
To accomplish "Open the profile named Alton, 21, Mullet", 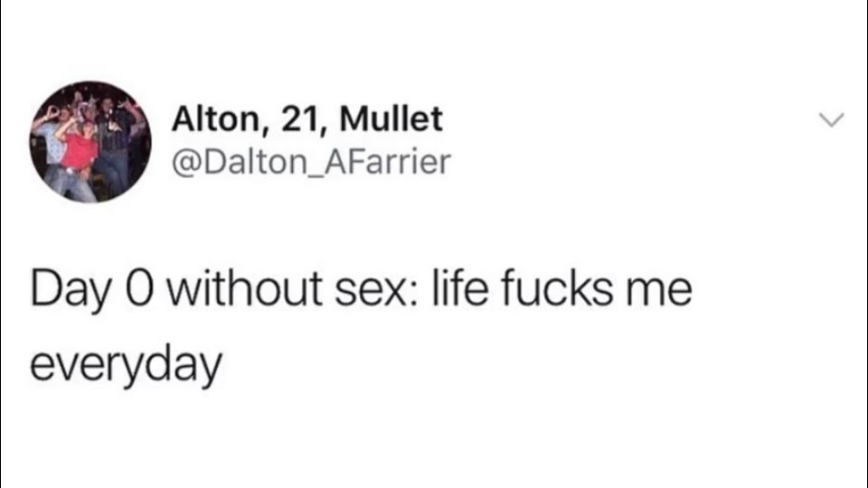I will pyautogui.click(x=307, y=118).
